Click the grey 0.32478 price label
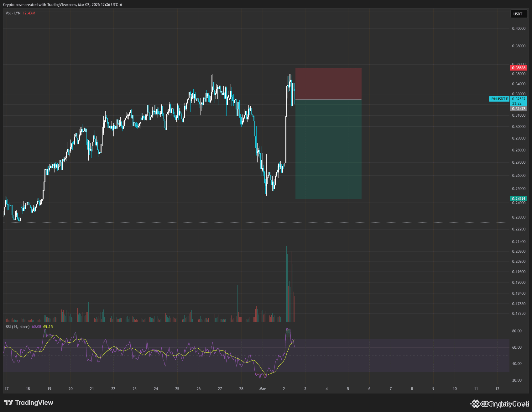 click(x=519, y=109)
